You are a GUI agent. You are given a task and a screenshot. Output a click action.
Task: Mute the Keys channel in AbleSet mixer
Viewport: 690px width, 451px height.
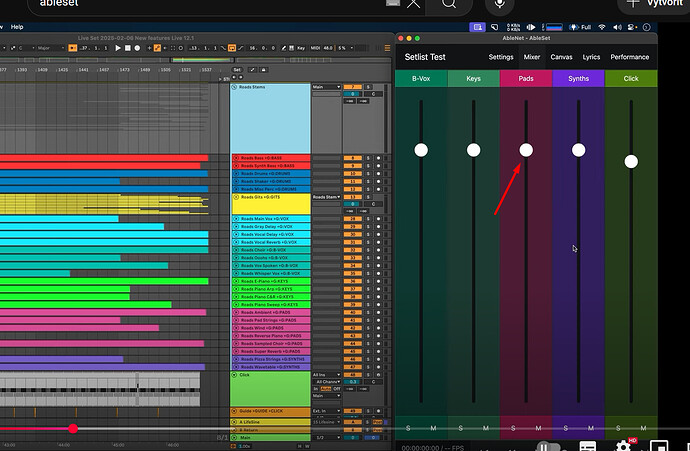(486, 428)
